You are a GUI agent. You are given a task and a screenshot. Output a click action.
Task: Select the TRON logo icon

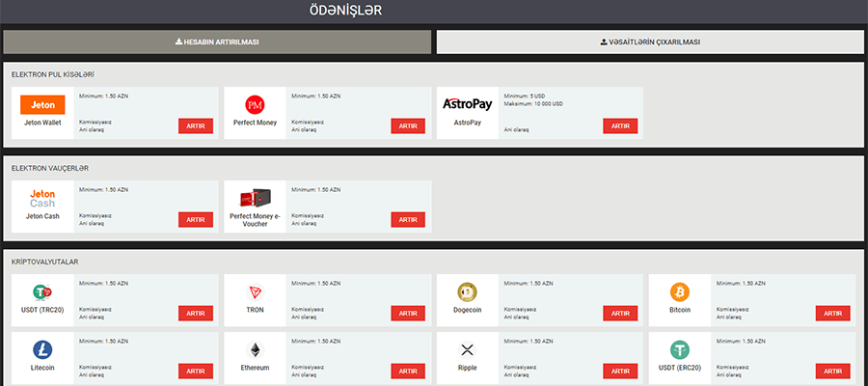pos(255,292)
